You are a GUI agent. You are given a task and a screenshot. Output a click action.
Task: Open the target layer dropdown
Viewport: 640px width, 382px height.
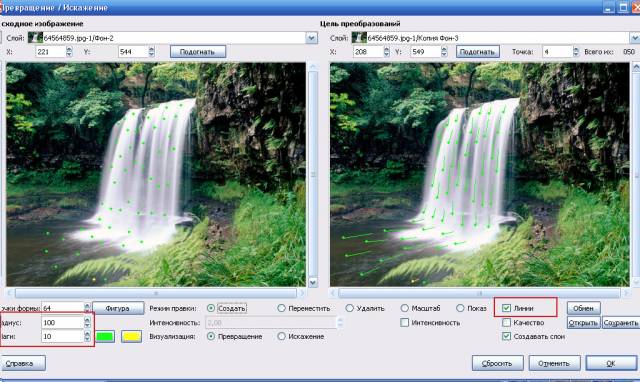[x=635, y=38]
